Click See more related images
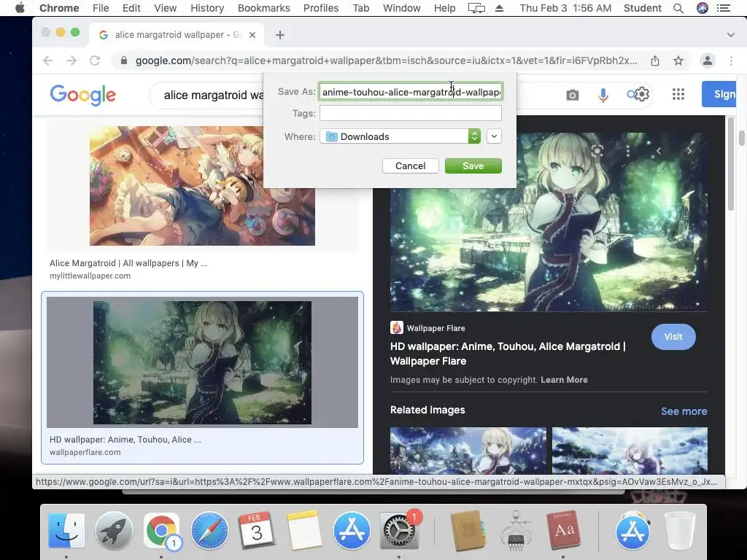 (684, 411)
